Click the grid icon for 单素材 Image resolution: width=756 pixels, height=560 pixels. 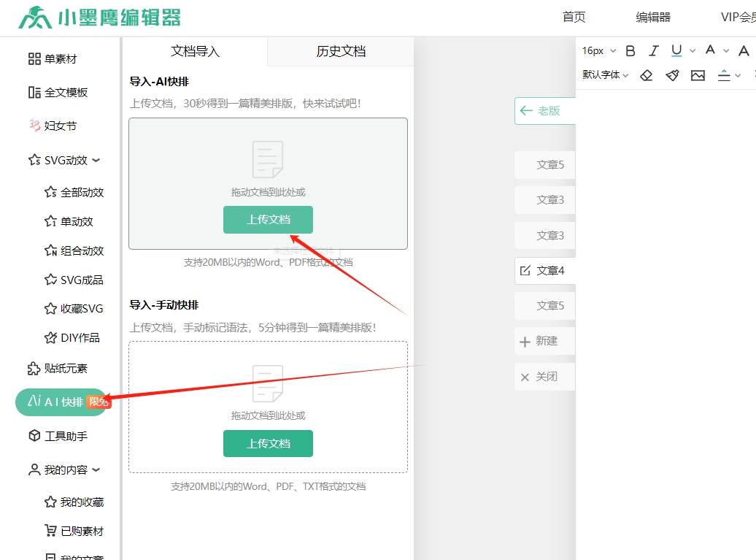point(34,59)
